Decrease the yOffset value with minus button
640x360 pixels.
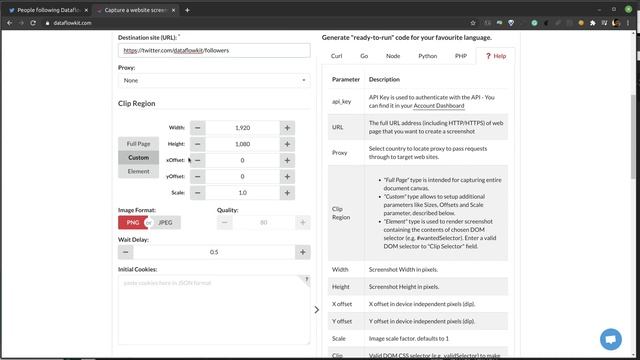[x=198, y=176]
